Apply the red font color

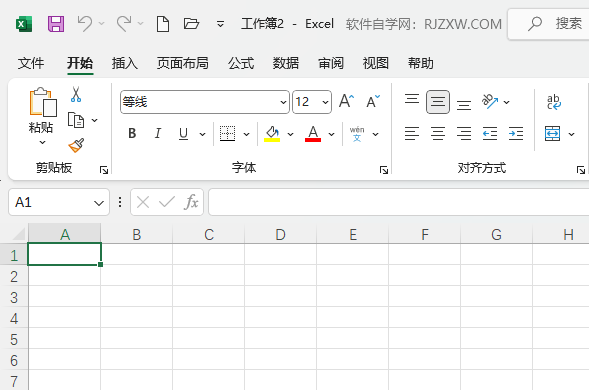coord(313,134)
